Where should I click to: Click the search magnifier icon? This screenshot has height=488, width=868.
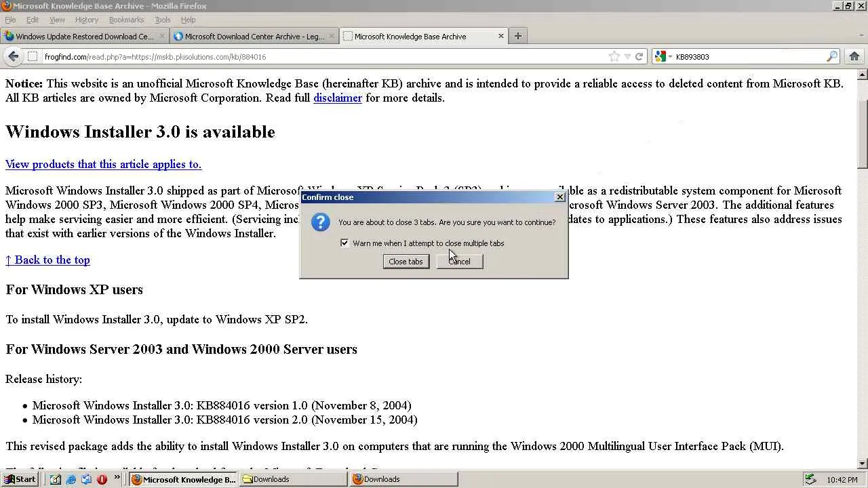[x=832, y=57]
